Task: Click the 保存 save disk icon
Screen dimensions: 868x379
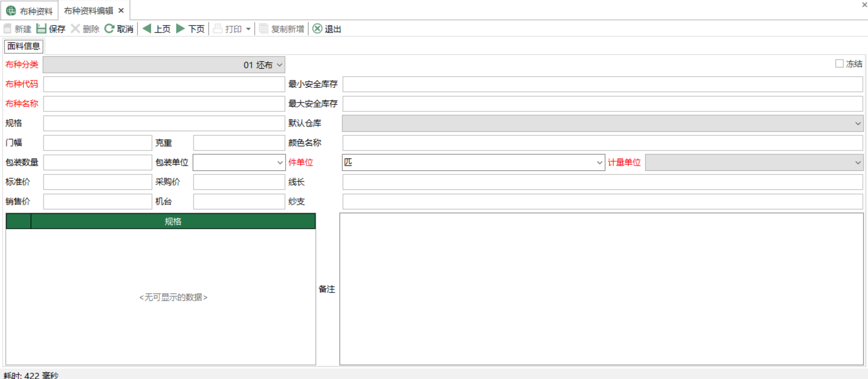Action: (x=41, y=29)
